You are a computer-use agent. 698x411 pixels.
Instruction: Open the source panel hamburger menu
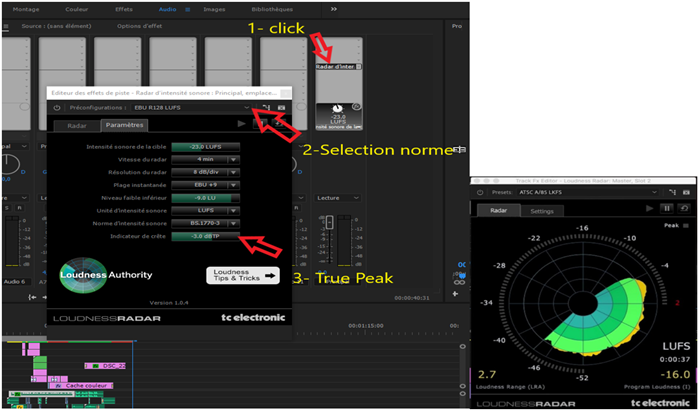click(x=6, y=27)
